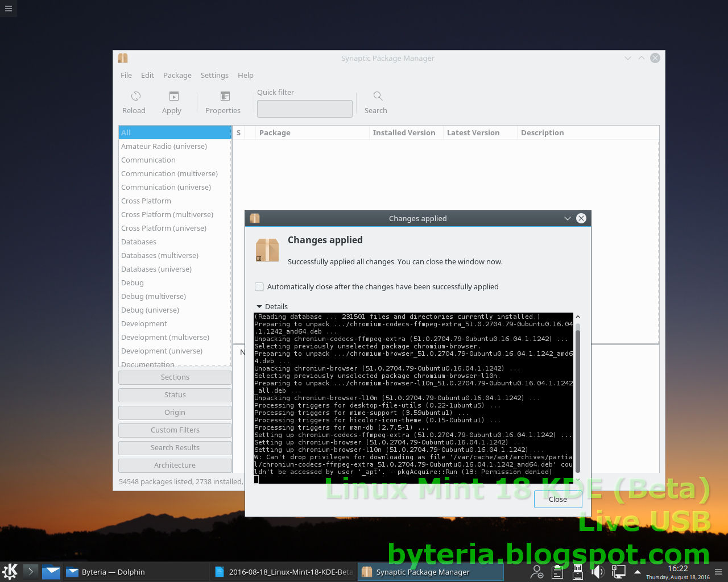Viewport: 728px width, 582px height.
Task: Open the removable devices tray icon
Action: (x=577, y=572)
